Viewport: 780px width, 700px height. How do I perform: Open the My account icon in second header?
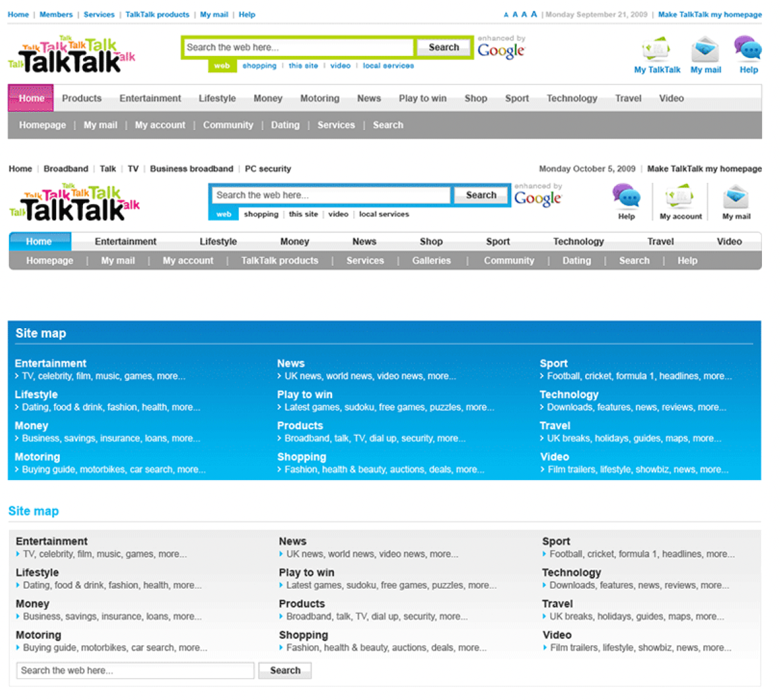[x=680, y=197]
